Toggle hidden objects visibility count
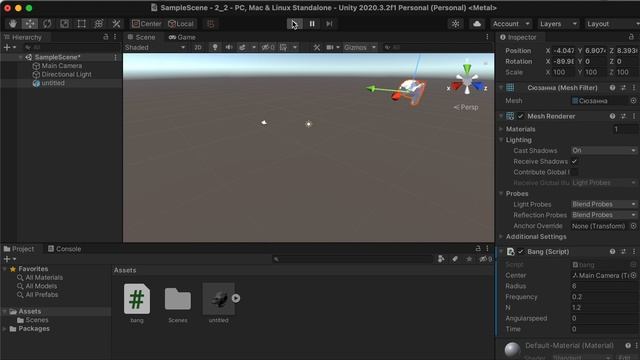The width and height of the screenshot is (640, 360). [268, 47]
